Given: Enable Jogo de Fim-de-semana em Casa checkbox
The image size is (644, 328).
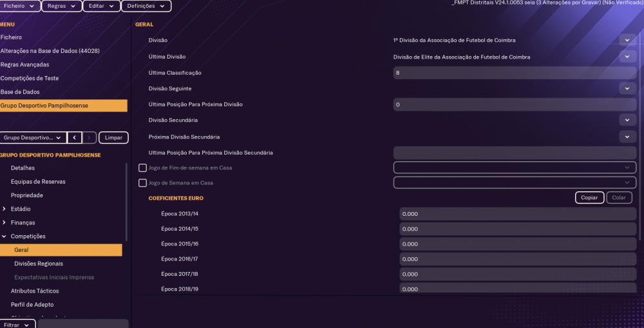Looking at the screenshot, I should pyautogui.click(x=142, y=168).
